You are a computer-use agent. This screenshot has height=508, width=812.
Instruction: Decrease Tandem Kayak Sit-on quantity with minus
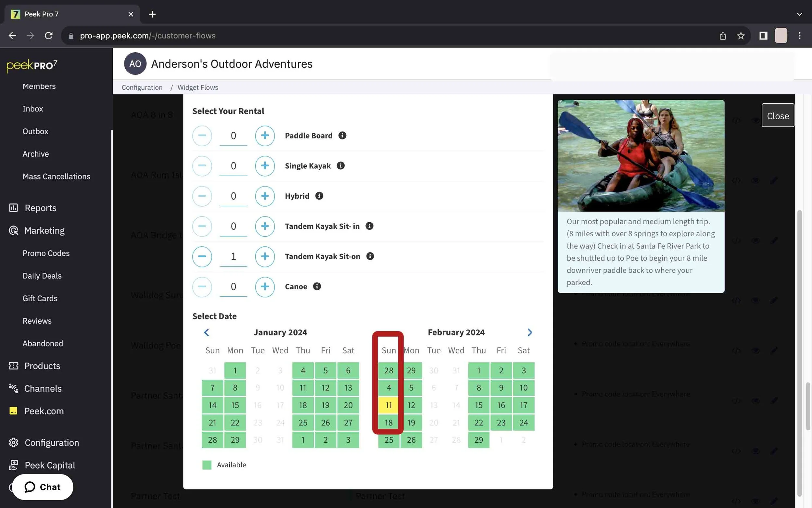coord(202,256)
